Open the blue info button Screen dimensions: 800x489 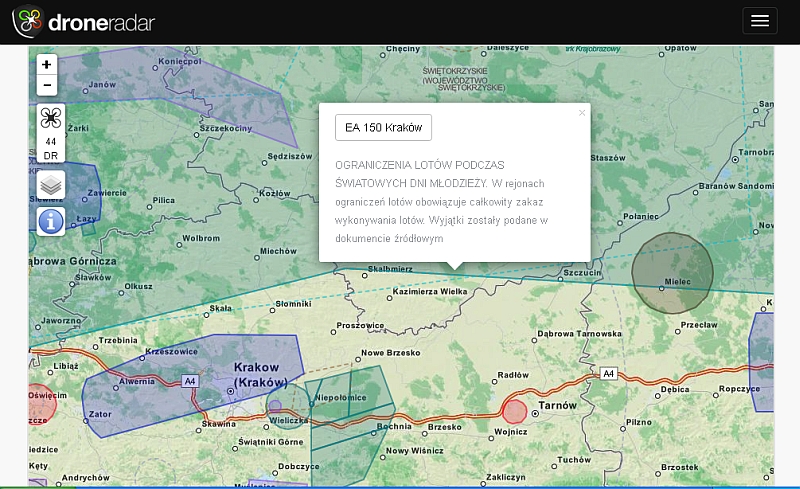coord(51,222)
